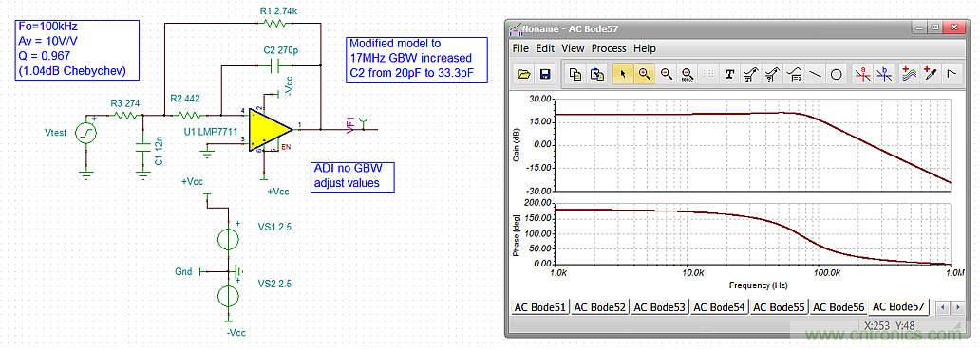The height and width of the screenshot is (349, 980).
Task: Activate the red cursor 'a' marker tool
Action: [x=862, y=74]
